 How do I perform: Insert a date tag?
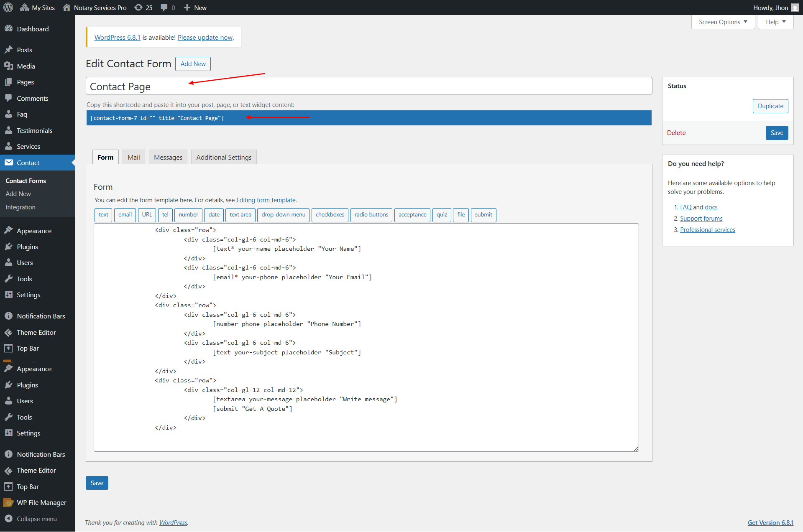pyautogui.click(x=214, y=215)
